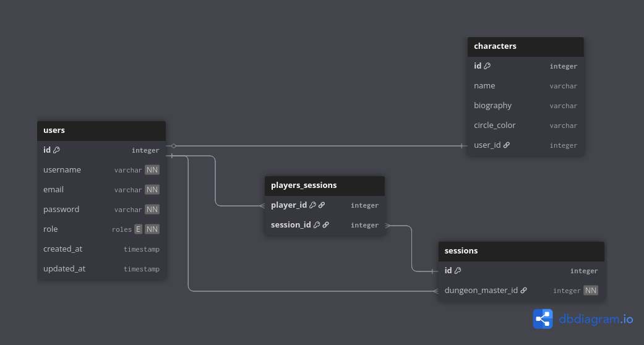644x345 pixels.
Task: Click the NN badge on username row
Action: 152,169
